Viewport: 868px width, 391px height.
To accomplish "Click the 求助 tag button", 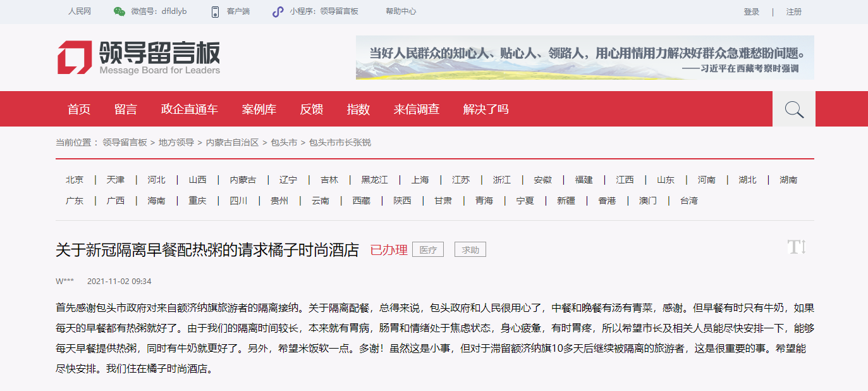I will [x=470, y=250].
